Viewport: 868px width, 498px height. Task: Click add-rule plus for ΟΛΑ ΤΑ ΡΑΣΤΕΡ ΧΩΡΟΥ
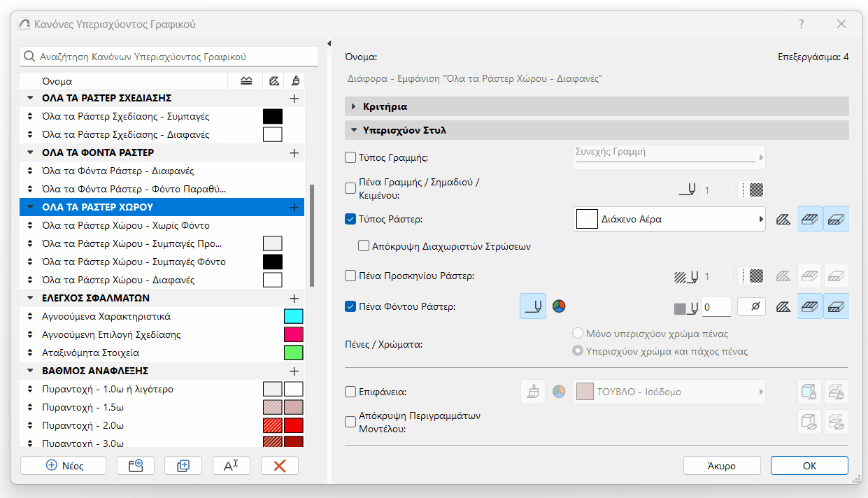click(x=294, y=208)
